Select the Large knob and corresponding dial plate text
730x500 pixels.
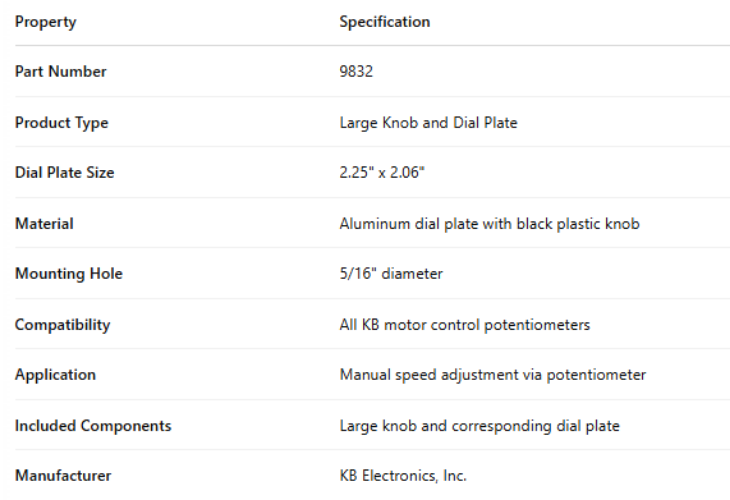(x=479, y=426)
